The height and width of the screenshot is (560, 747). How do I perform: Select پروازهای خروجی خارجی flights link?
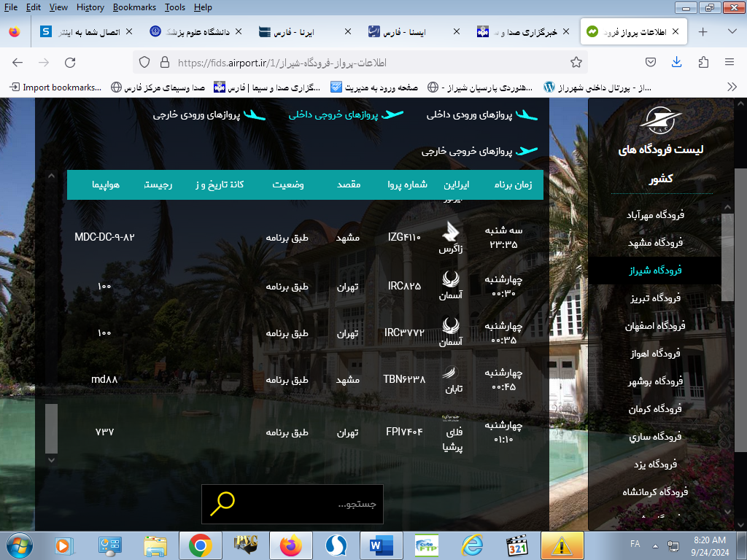pyautogui.click(x=479, y=152)
